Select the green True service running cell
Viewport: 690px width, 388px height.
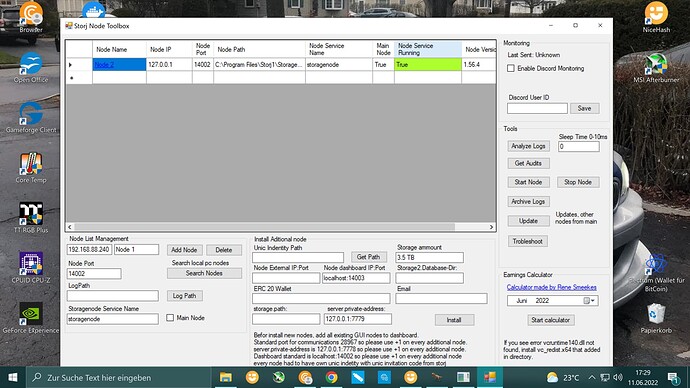coord(428,65)
